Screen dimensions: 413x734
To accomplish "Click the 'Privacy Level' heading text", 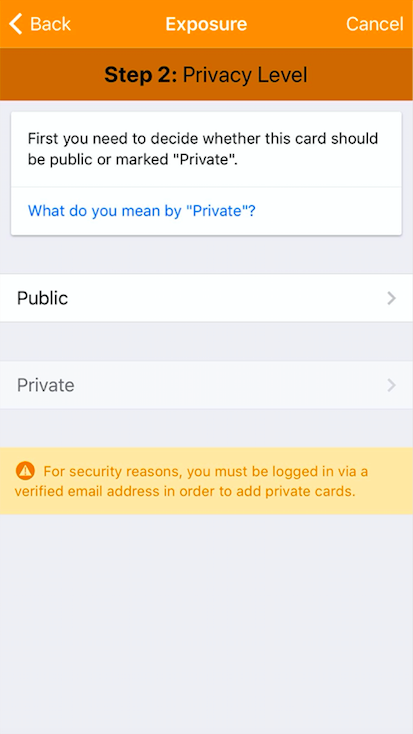I will coord(245,74).
